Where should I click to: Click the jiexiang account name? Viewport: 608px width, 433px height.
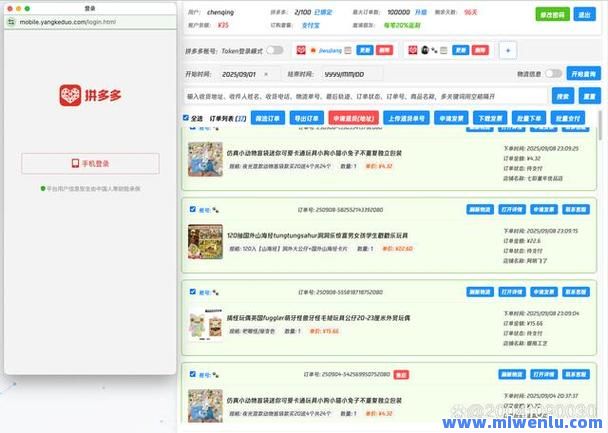coord(330,50)
